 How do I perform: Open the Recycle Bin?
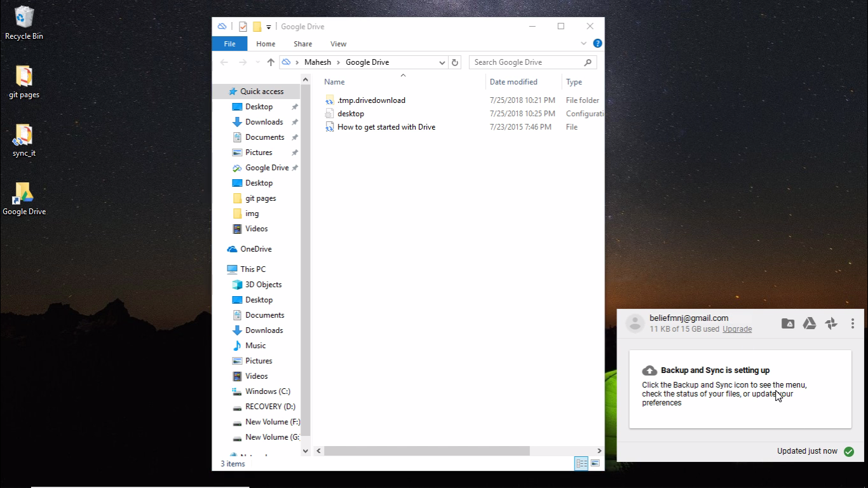24,19
